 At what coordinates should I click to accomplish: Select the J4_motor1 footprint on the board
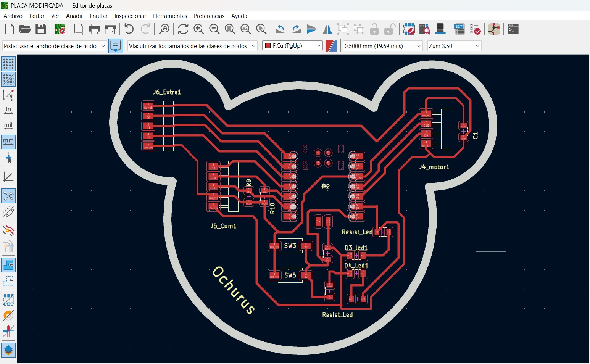pyautogui.click(x=435, y=130)
